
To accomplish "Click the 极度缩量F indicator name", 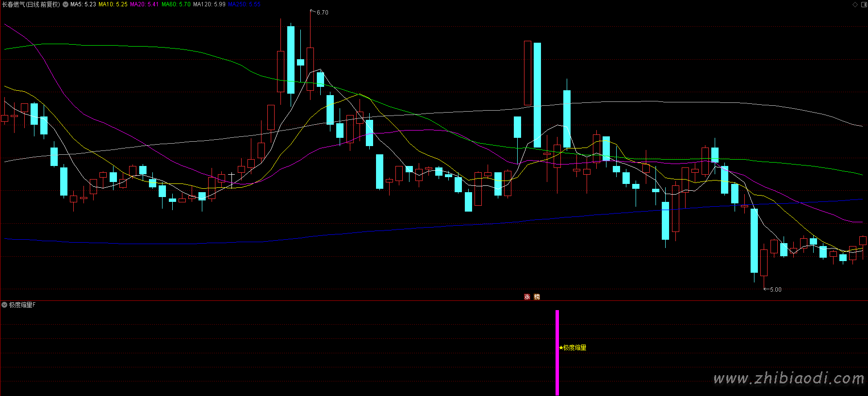I will click(x=22, y=305).
